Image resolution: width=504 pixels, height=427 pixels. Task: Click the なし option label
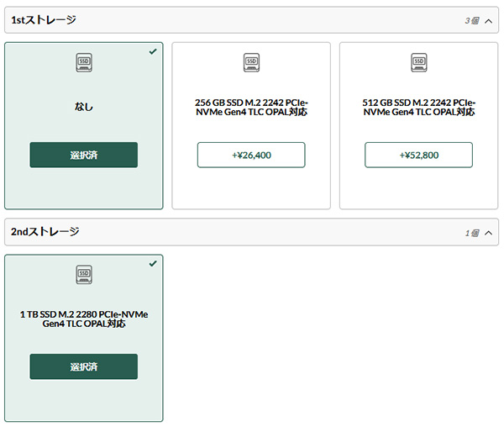click(84, 107)
